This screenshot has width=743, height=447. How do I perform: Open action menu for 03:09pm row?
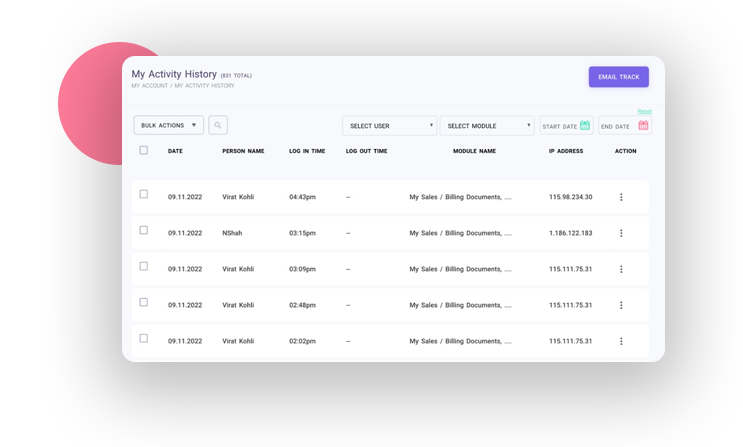(621, 269)
